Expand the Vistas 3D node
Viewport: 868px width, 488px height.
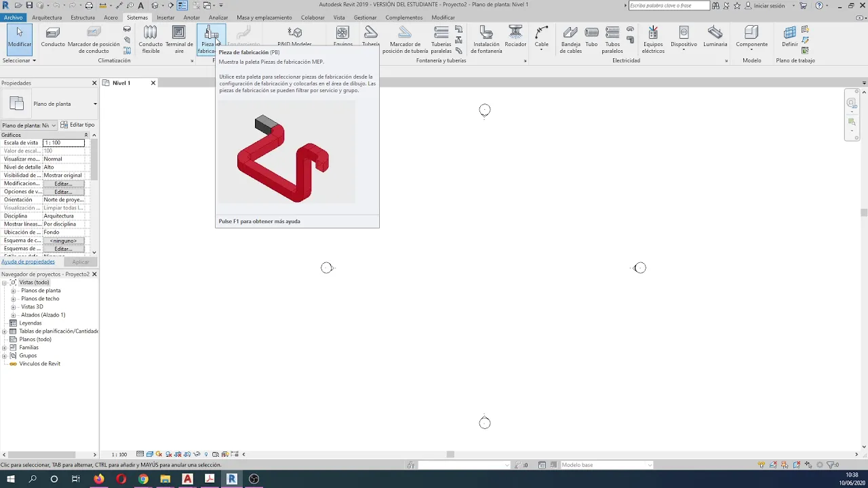coord(13,307)
